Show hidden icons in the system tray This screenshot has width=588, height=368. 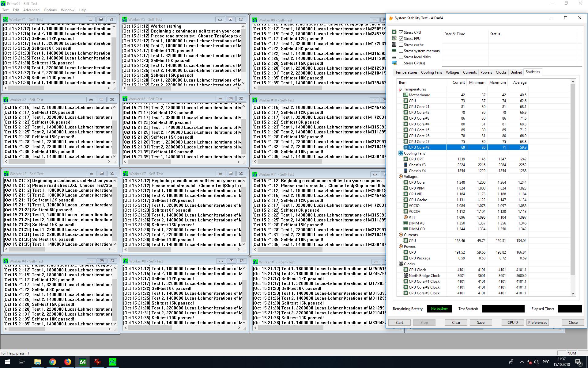click(x=522, y=362)
